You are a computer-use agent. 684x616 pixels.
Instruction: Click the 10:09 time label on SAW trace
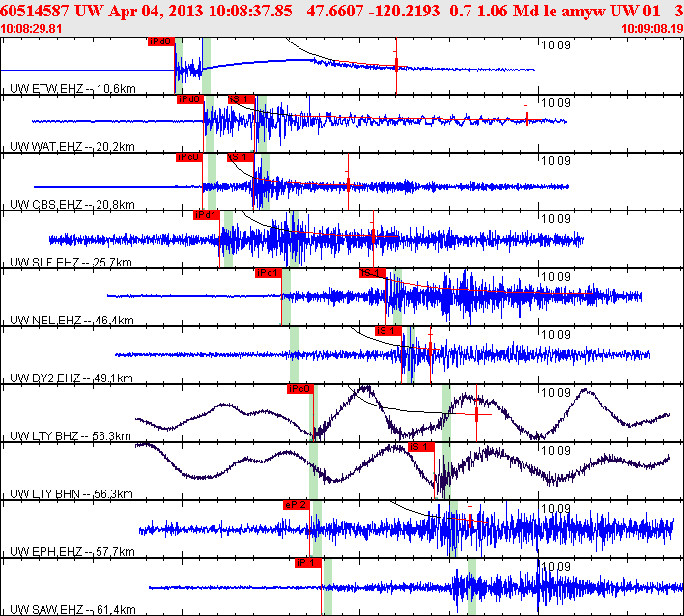(556, 567)
